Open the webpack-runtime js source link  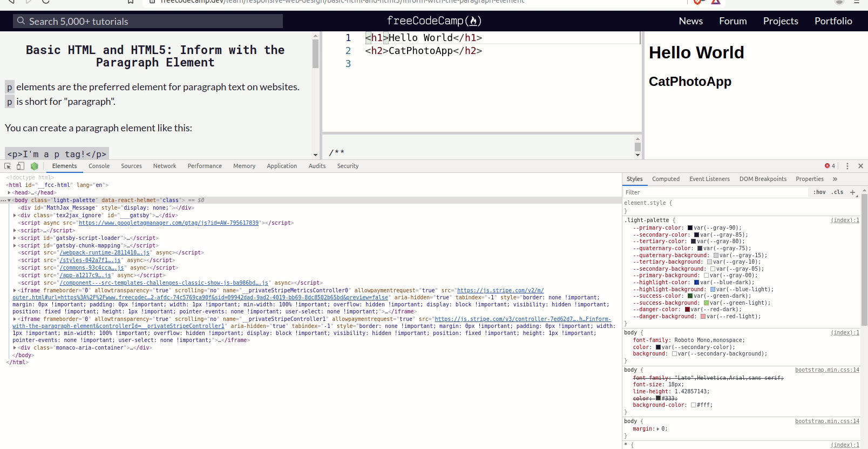click(105, 252)
